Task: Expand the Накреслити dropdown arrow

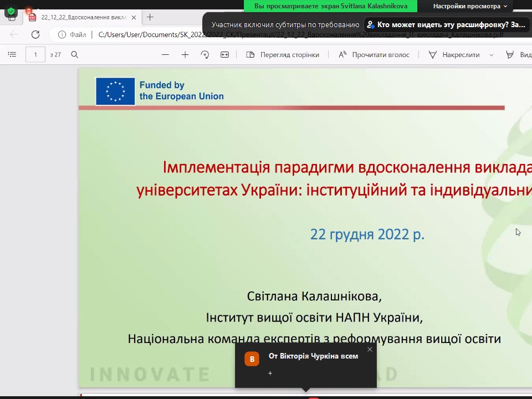Action: pos(492,55)
